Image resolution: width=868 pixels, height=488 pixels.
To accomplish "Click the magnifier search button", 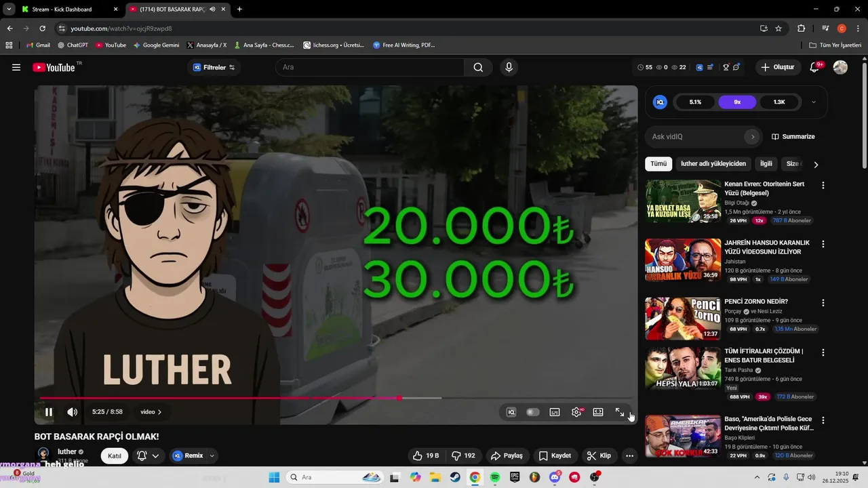I will coord(478,67).
